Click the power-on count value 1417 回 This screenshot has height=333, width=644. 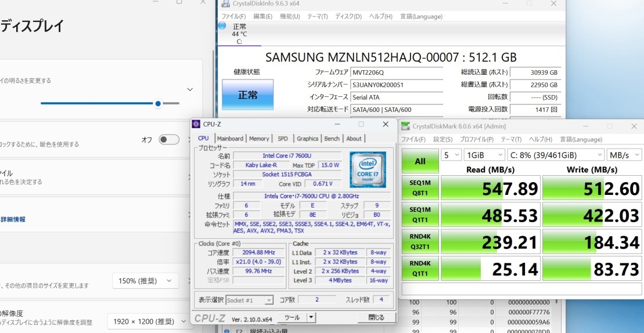535,110
